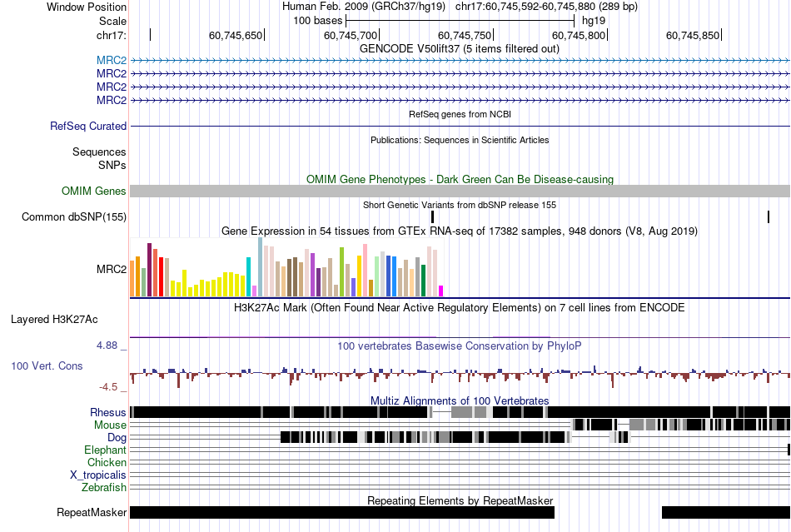Open the GENCODE V50lift37 track title
Viewport: 791px width, 532px height.
coord(460,49)
